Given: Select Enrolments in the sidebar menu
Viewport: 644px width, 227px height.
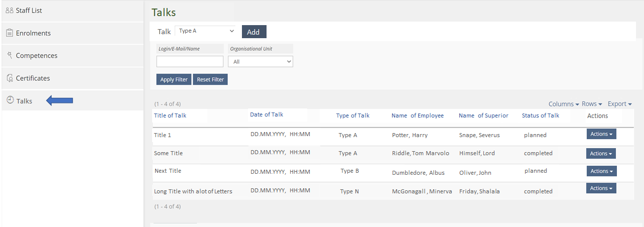Looking at the screenshot, I should (33, 33).
